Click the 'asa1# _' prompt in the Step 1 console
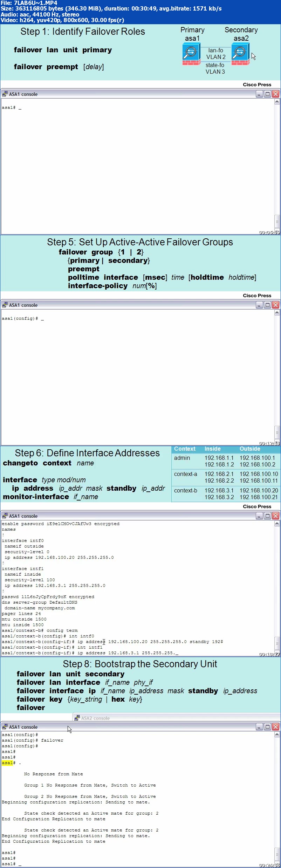The image size is (281, 868). 12,108
